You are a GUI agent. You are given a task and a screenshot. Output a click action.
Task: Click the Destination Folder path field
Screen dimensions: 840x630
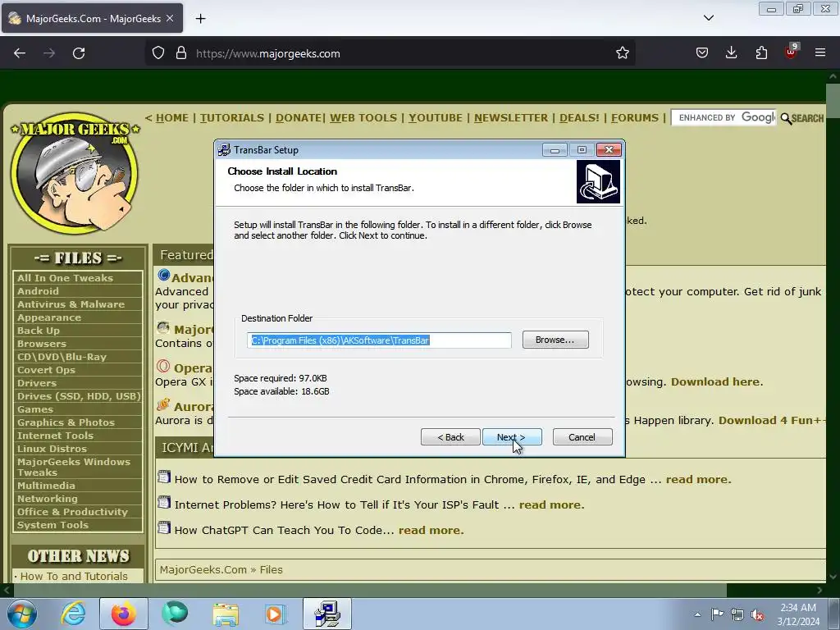[379, 340]
